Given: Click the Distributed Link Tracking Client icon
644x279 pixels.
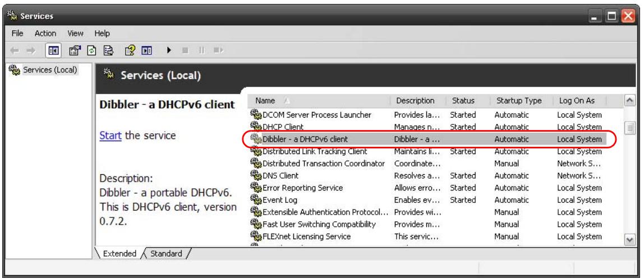Looking at the screenshot, I should point(256,151).
